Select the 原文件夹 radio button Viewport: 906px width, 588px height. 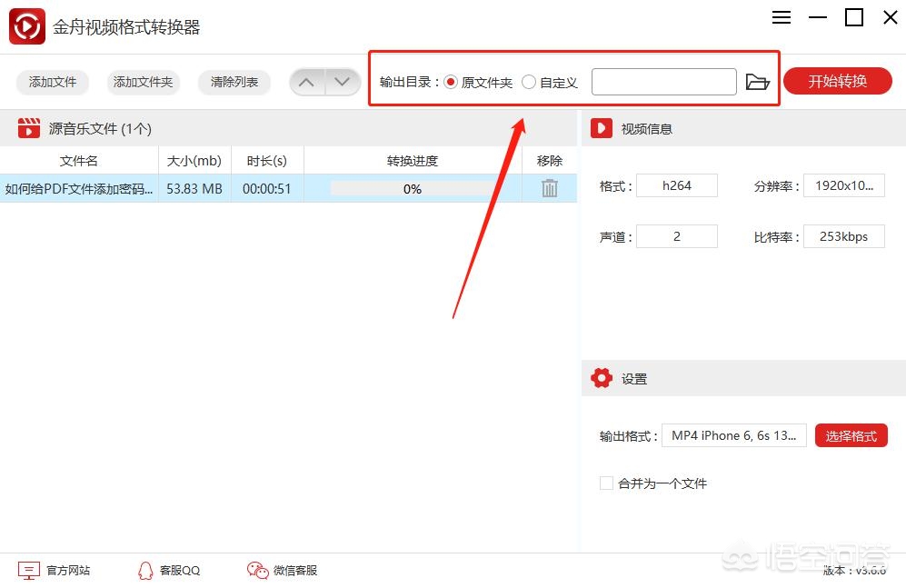[x=451, y=82]
